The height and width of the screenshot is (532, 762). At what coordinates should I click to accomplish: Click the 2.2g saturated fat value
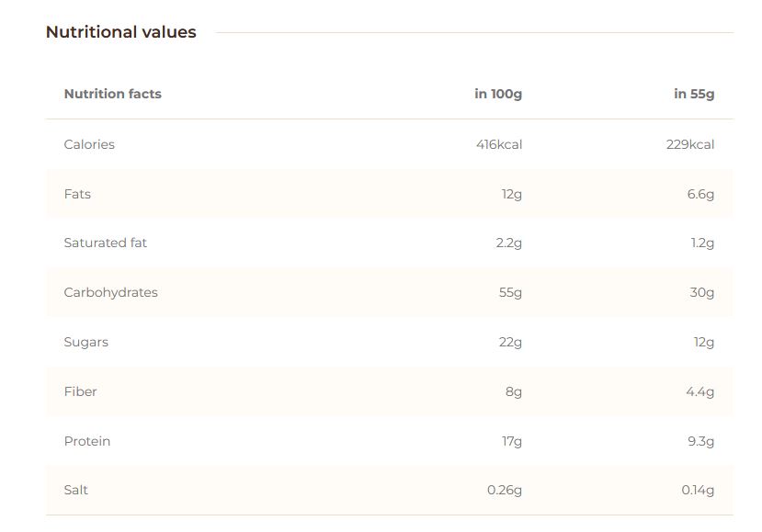tap(509, 243)
